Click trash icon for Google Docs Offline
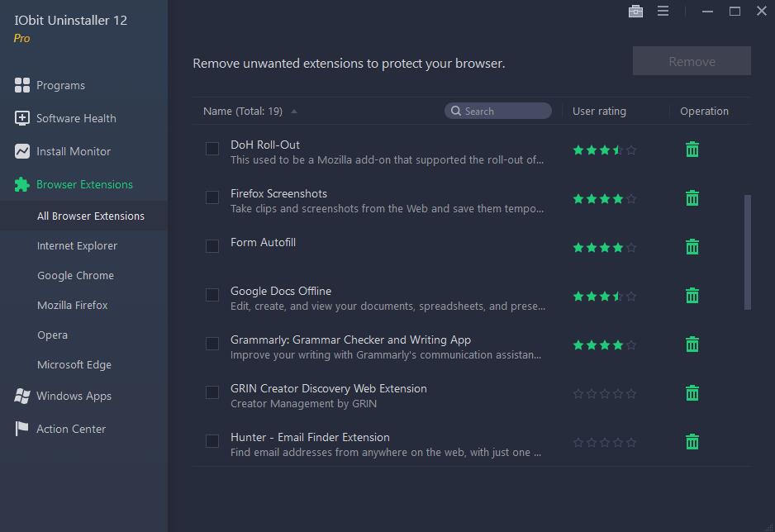Screen dimensions: 775x532 click(x=692, y=296)
